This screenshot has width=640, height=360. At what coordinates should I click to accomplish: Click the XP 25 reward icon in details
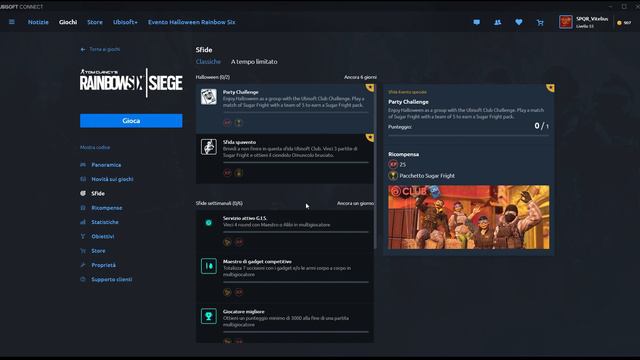coord(393,164)
